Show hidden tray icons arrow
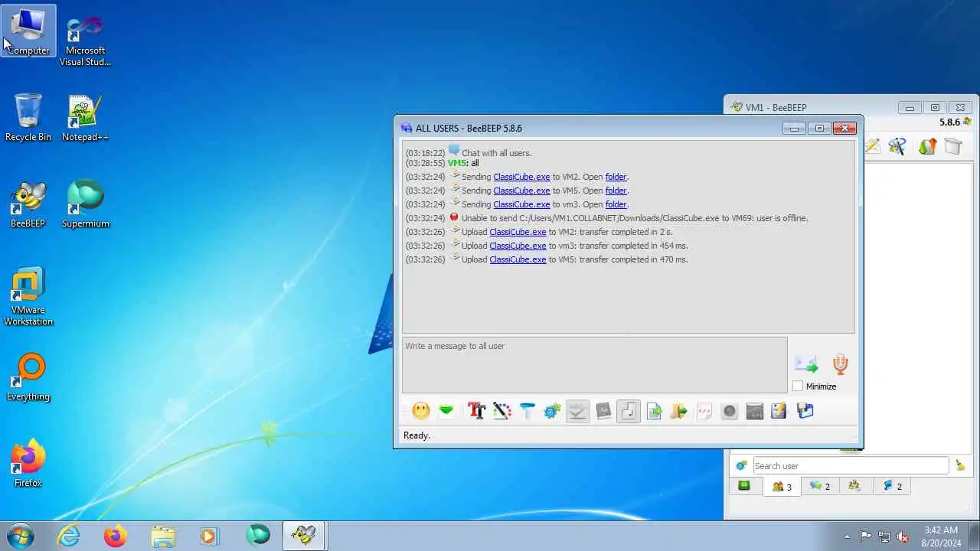 coord(847,536)
